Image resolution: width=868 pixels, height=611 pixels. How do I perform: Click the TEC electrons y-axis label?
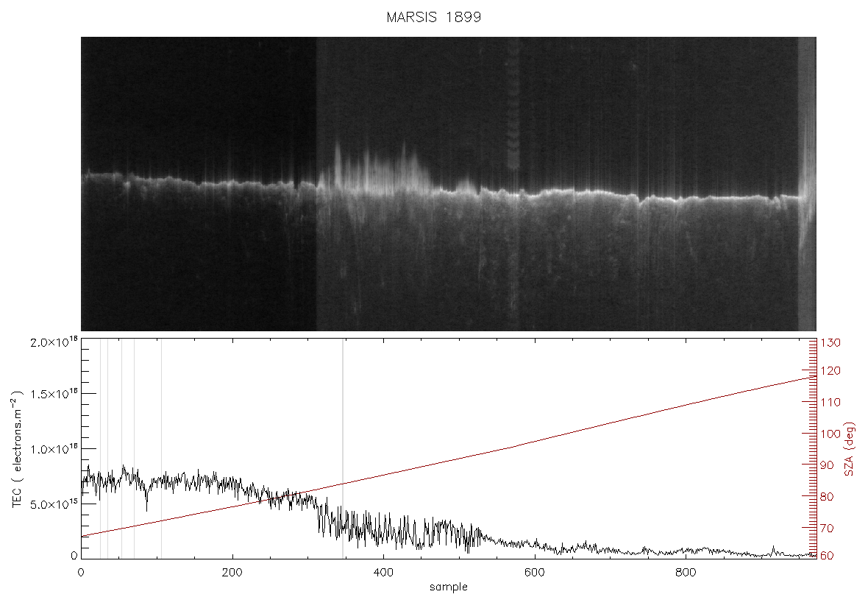coord(17,449)
